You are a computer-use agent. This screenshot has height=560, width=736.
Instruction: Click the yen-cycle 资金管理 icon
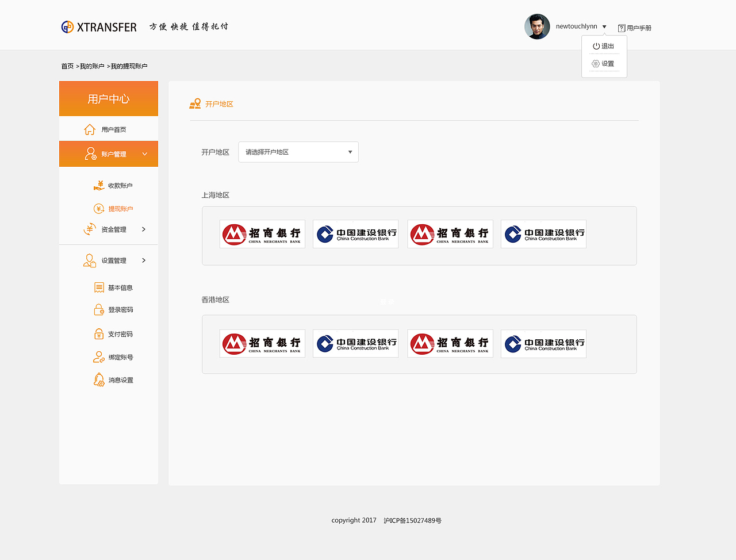coord(90,229)
